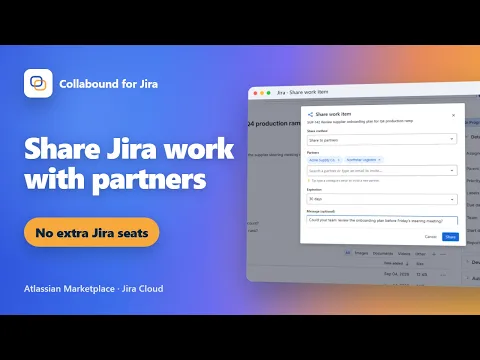Close the Share work item dialog
This screenshot has width=480, height=360.
coord(453,115)
